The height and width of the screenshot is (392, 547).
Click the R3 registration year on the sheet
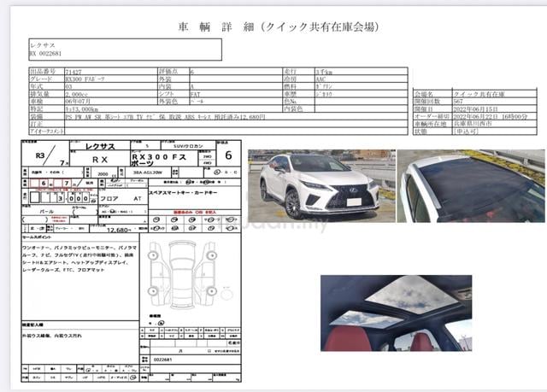coord(40,155)
